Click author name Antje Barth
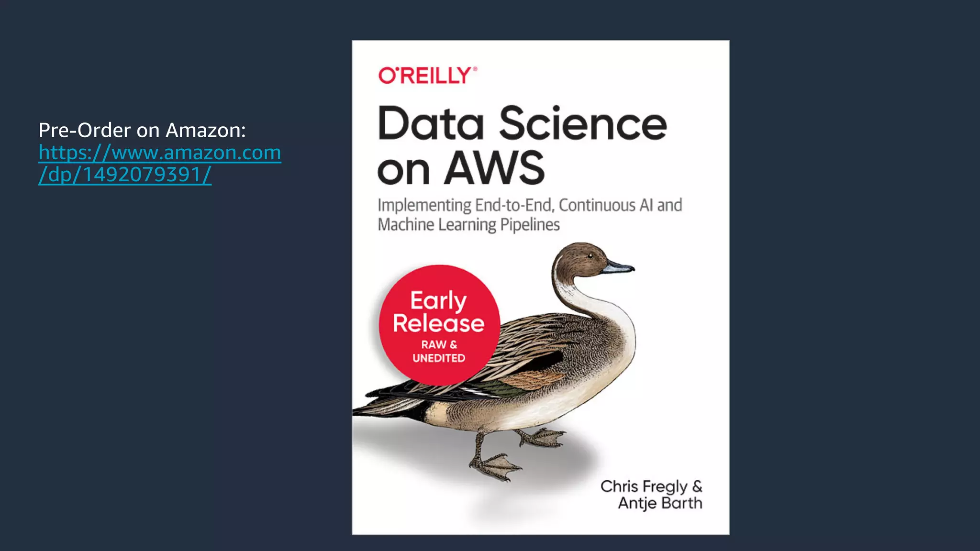 660,503
